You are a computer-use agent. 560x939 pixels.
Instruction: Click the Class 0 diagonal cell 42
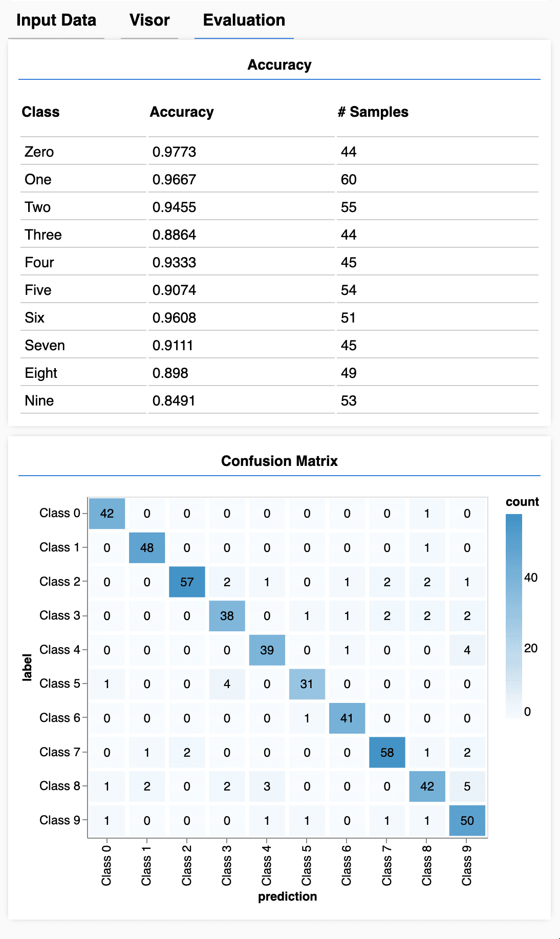107,514
